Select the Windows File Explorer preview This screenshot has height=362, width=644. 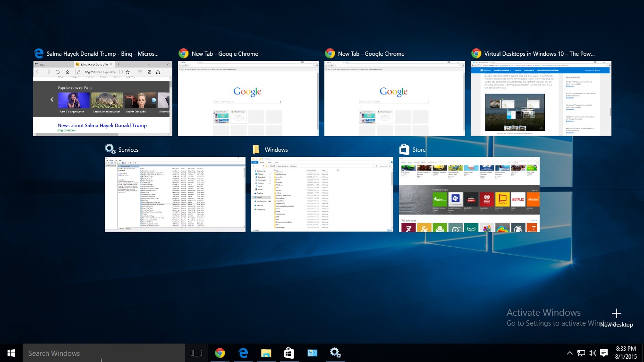(322, 194)
